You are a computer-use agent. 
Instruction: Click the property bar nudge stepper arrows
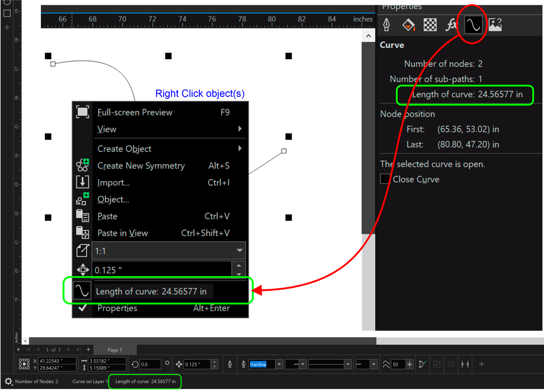[215, 364]
